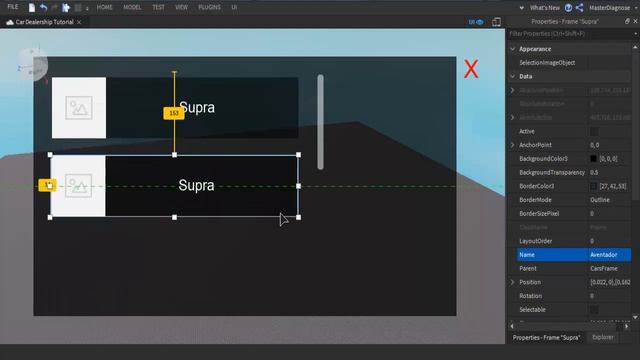Collapse the Appearance section
Screen dimensions: 640x360
point(513,49)
